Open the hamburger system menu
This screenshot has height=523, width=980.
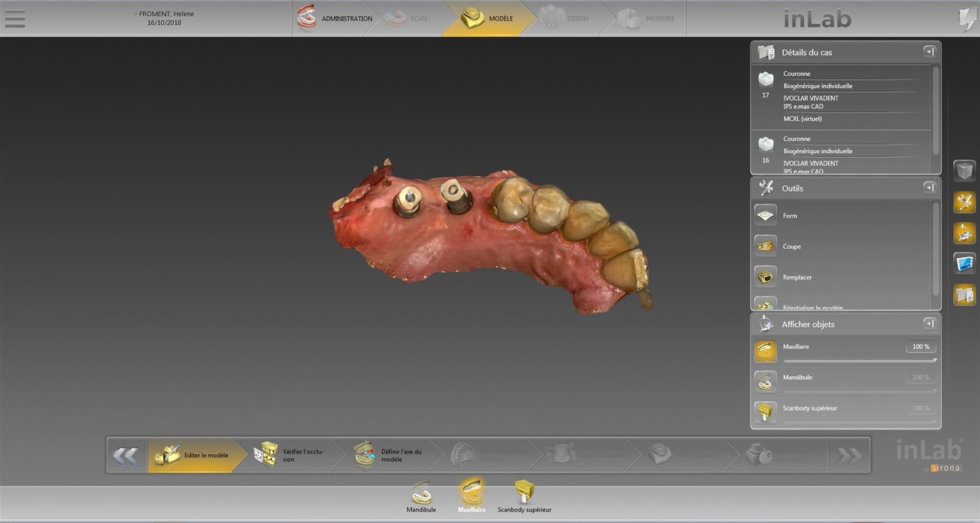pos(15,18)
